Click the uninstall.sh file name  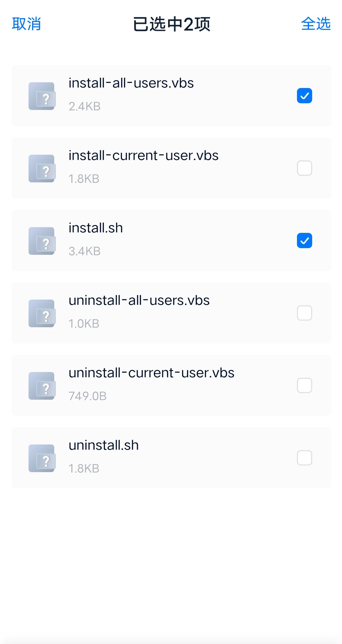(103, 445)
